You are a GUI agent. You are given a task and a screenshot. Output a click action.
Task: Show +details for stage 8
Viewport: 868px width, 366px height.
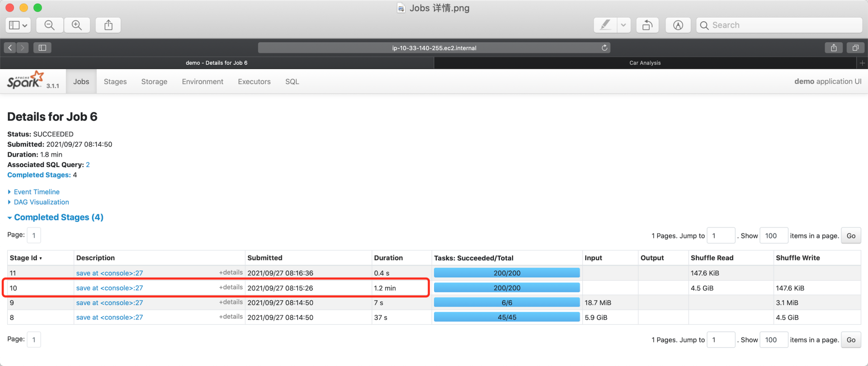[x=231, y=317]
